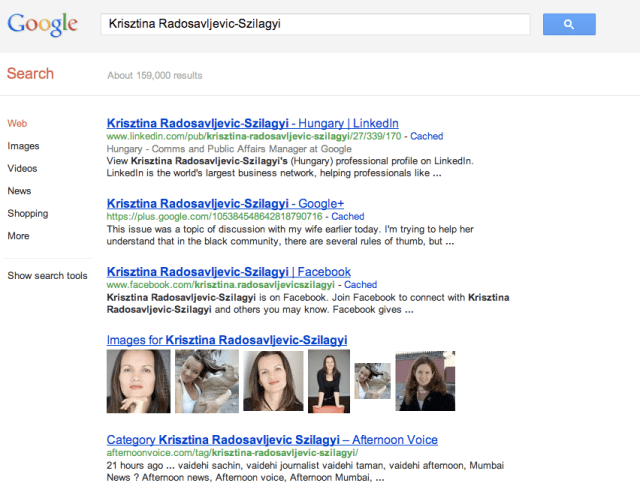Open the first image result thumbnail
Image resolution: width=640 pixels, height=489 pixels.
click(x=138, y=381)
